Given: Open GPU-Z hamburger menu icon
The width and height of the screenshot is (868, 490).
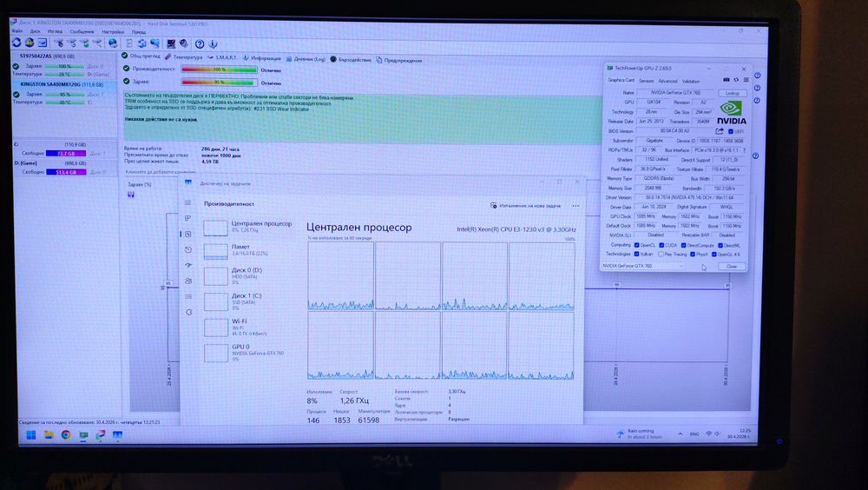Looking at the screenshot, I should (746, 80).
